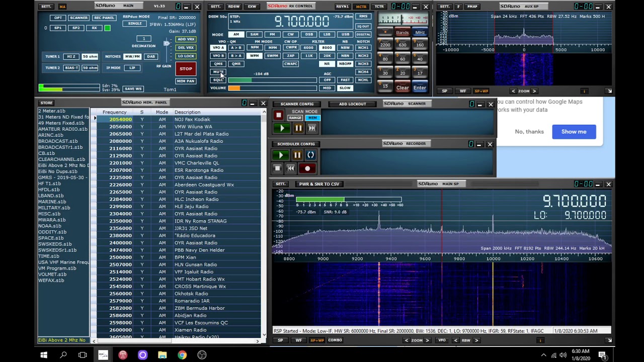Open RSPduo mode SINGLE selector
The image size is (644, 362).
click(x=135, y=24)
